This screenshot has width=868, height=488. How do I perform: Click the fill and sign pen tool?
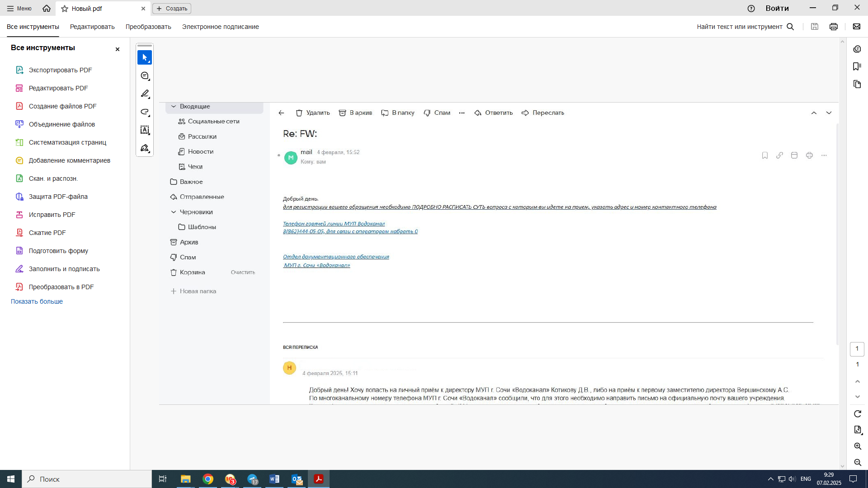[145, 148]
